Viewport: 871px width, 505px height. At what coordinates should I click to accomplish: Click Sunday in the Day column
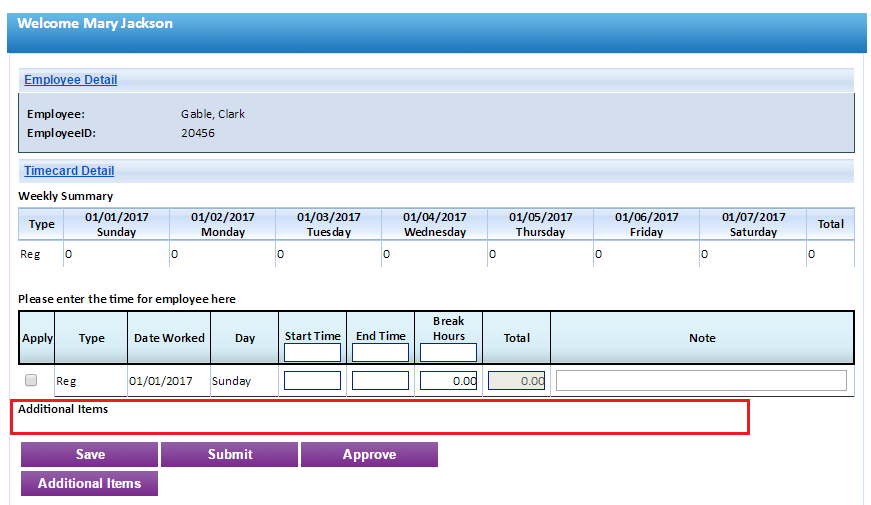[x=231, y=381]
